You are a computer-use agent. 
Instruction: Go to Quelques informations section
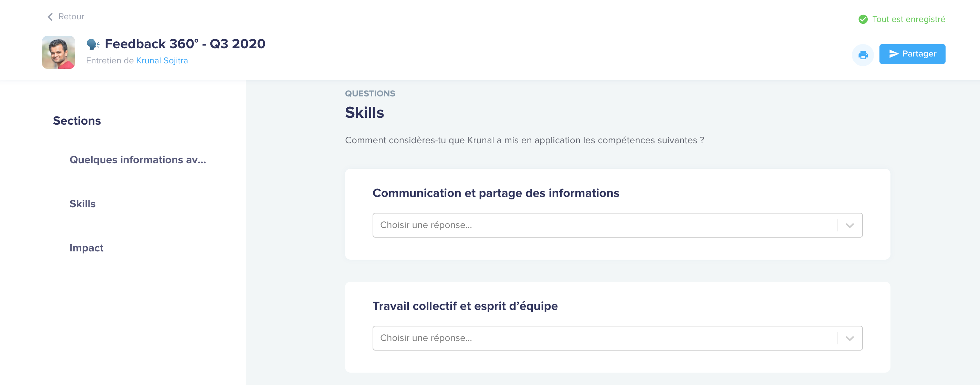click(x=137, y=160)
